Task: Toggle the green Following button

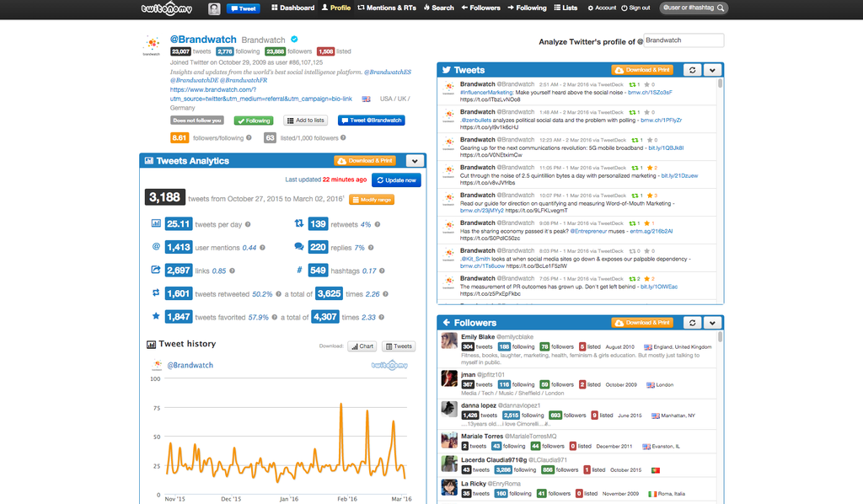Action: click(253, 121)
